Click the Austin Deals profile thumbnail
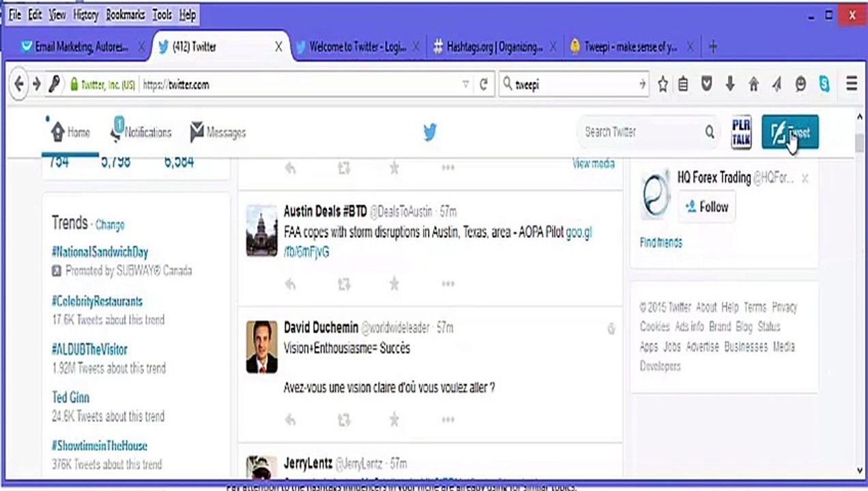The width and height of the screenshot is (868, 491). [x=262, y=230]
